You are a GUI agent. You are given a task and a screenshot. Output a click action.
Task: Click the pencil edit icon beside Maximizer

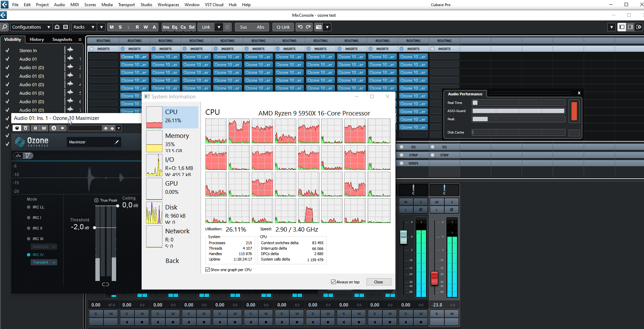point(117,142)
